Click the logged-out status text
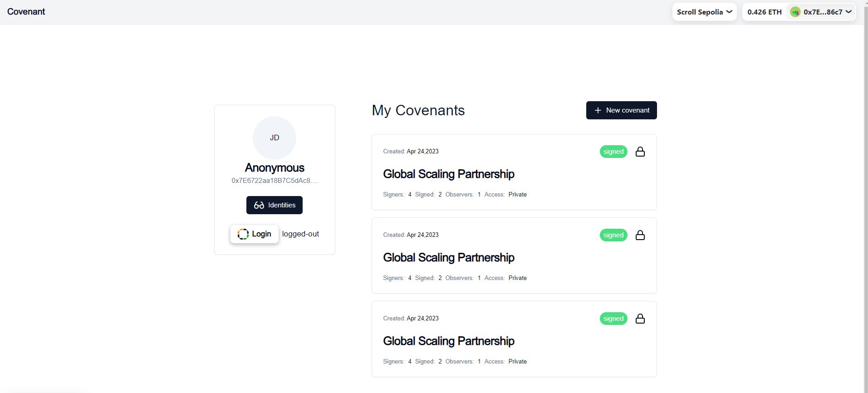Image resolution: width=868 pixels, height=393 pixels. tap(300, 234)
